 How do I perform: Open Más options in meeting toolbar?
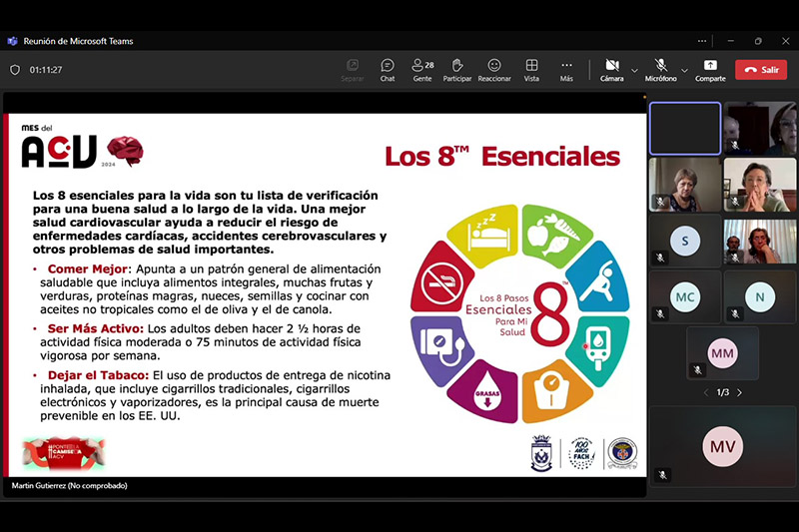pyautogui.click(x=566, y=70)
